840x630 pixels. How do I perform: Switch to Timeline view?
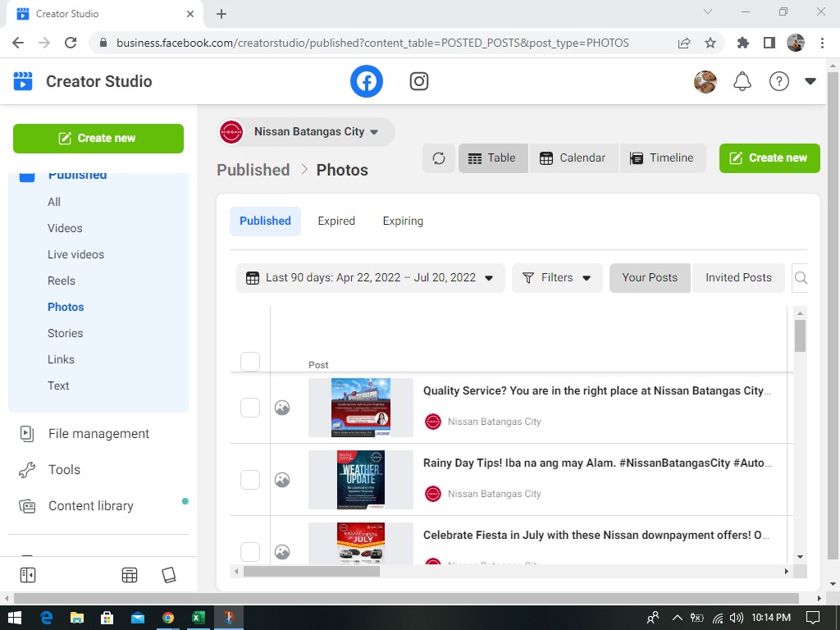coord(662,158)
